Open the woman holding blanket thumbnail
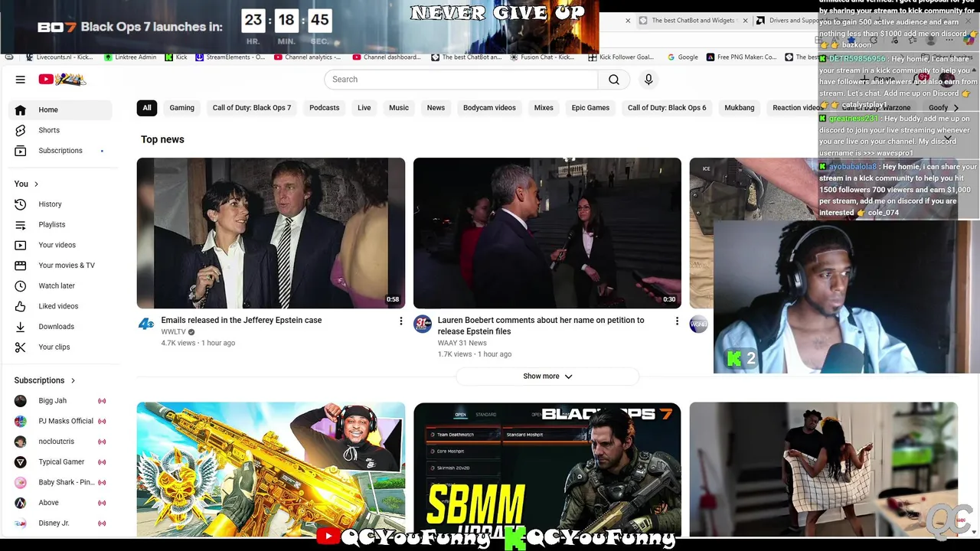This screenshot has height=551, width=980. [824, 469]
